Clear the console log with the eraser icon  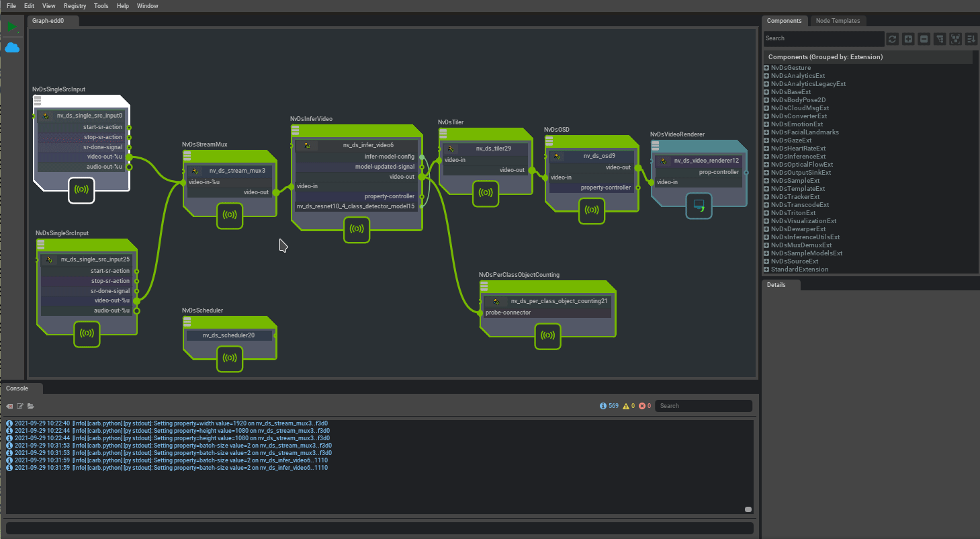[x=9, y=406]
